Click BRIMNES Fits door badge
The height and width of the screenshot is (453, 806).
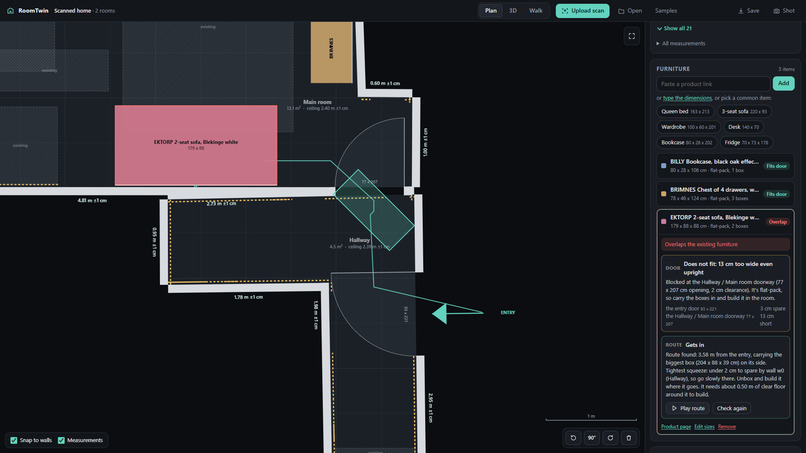(x=776, y=194)
